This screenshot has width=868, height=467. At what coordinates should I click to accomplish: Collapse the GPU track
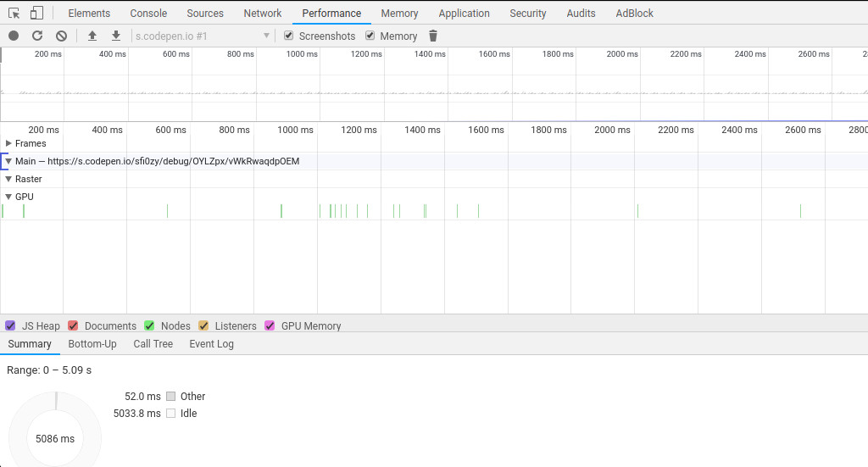[x=8, y=197]
